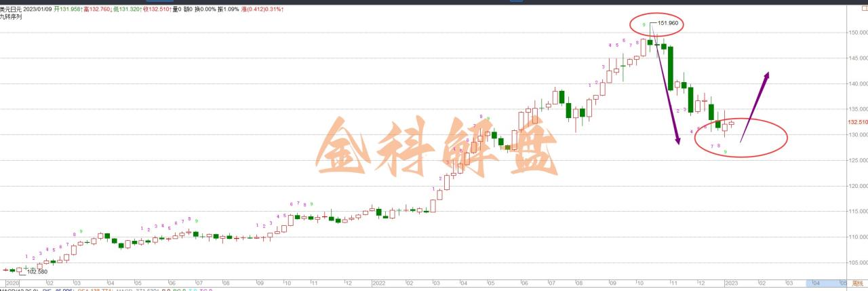Click the 145.00 price axis tick
Viewport: 868px width, 291px height.
coord(857,58)
